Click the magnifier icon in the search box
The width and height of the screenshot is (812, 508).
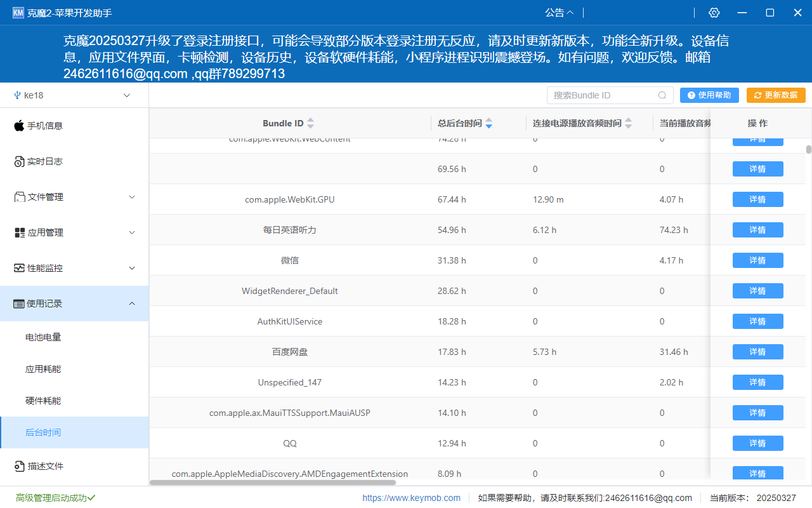coord(662,95)
